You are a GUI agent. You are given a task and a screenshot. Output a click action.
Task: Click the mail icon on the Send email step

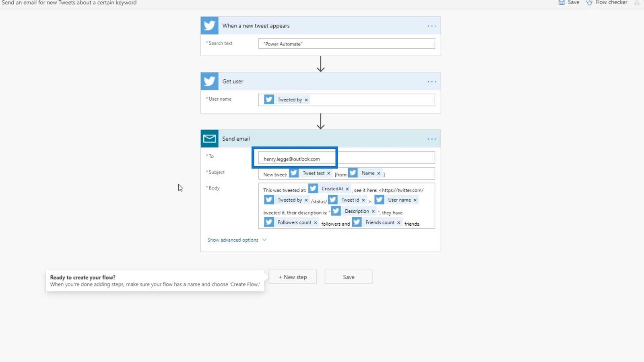pos(209,139)
